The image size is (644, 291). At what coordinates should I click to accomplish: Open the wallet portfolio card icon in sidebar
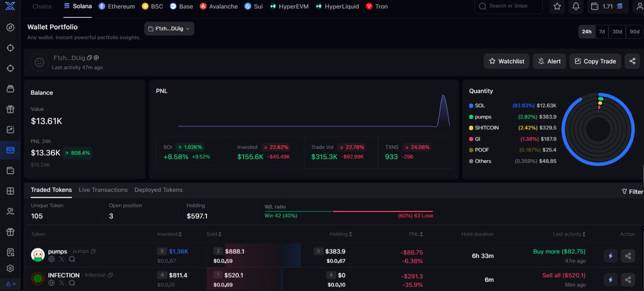[10, 150]
